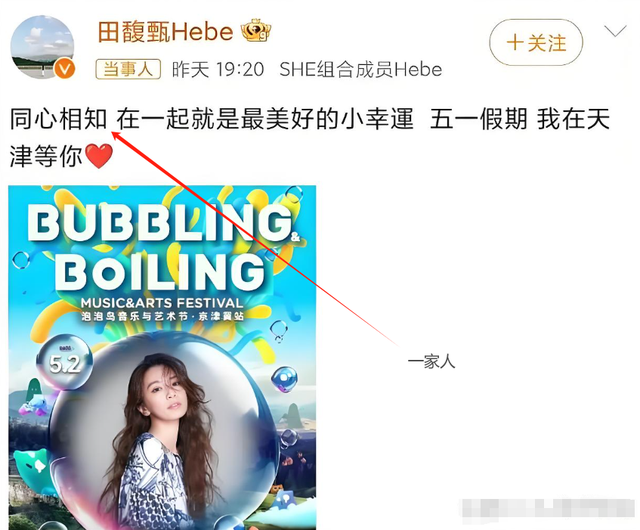Tap the blurred watermark area
The image size is (640, 530).
point(547,510)
